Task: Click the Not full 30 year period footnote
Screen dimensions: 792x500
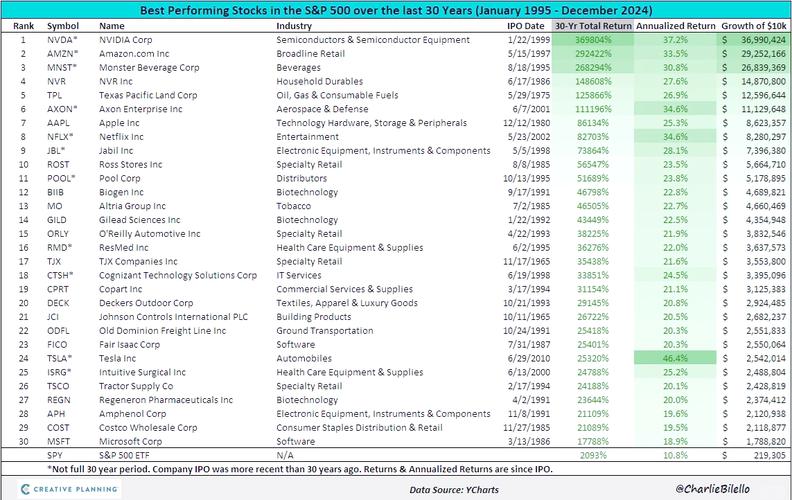Action: click(300, 469)
